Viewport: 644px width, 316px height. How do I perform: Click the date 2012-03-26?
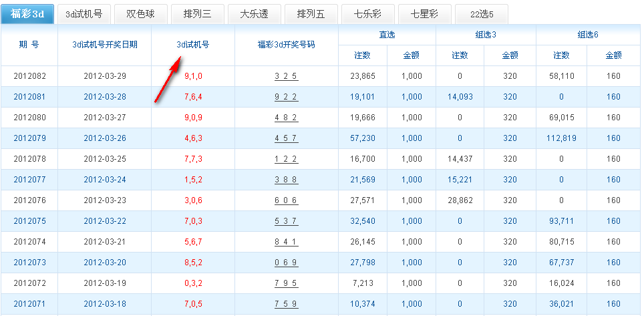(x=105, y=138)
